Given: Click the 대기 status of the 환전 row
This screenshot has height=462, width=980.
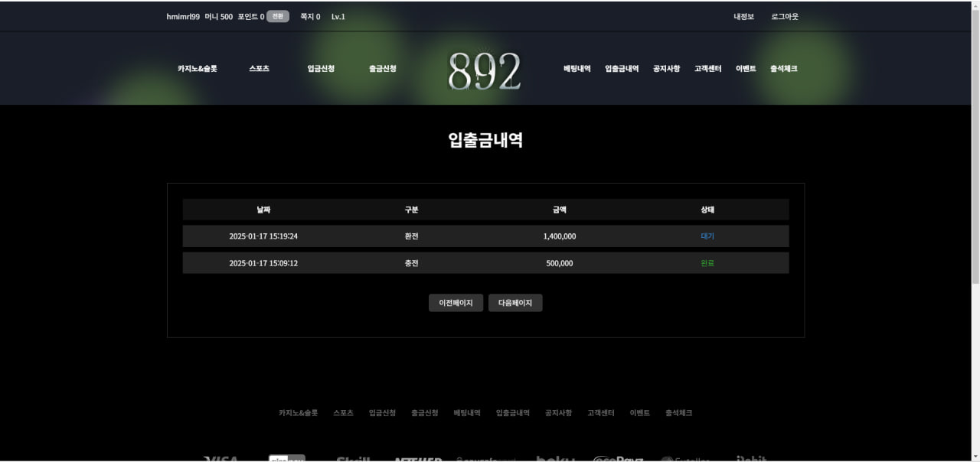Looking at the screenshot, I should point(707,236).
